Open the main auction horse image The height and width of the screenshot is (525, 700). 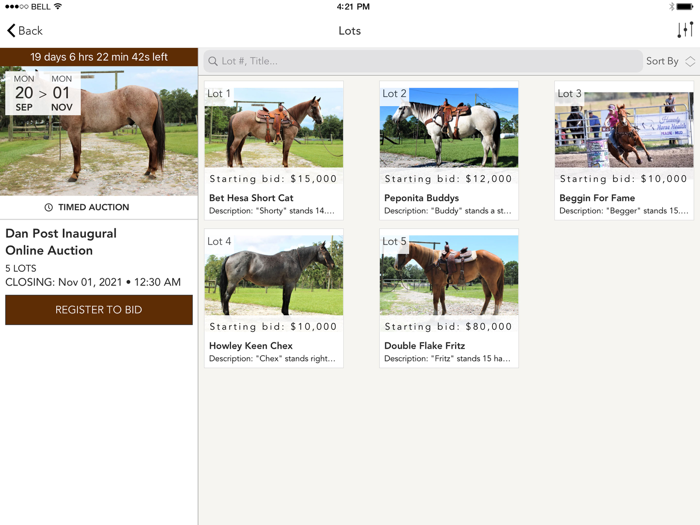click(99, 131)
